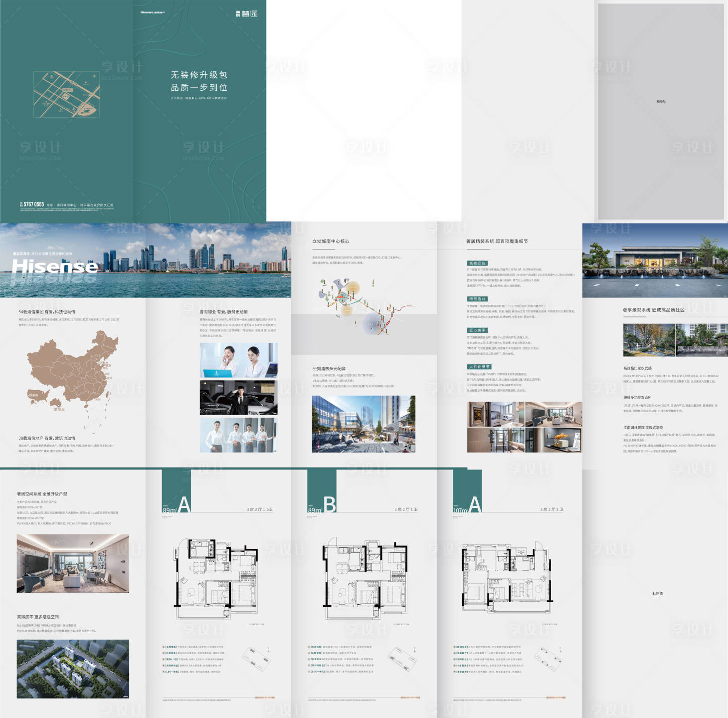Click the 慧园 logo at the cover's top right
Screen dimensions: 728x718
[247, 13]
